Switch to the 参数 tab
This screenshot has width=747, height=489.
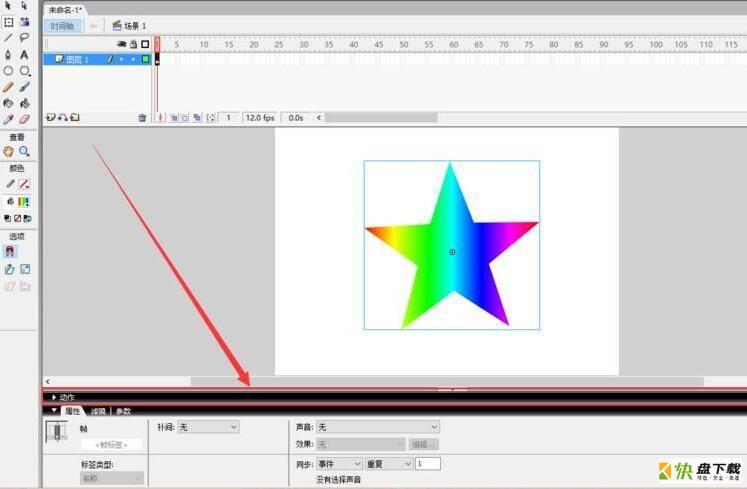[x=123, y=411]
